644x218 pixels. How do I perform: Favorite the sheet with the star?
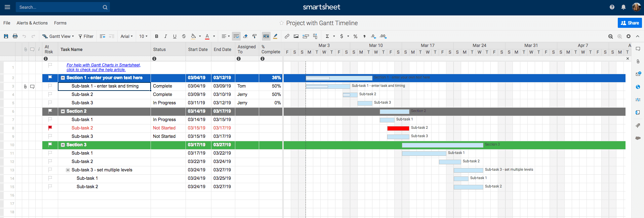click(282, 23)
